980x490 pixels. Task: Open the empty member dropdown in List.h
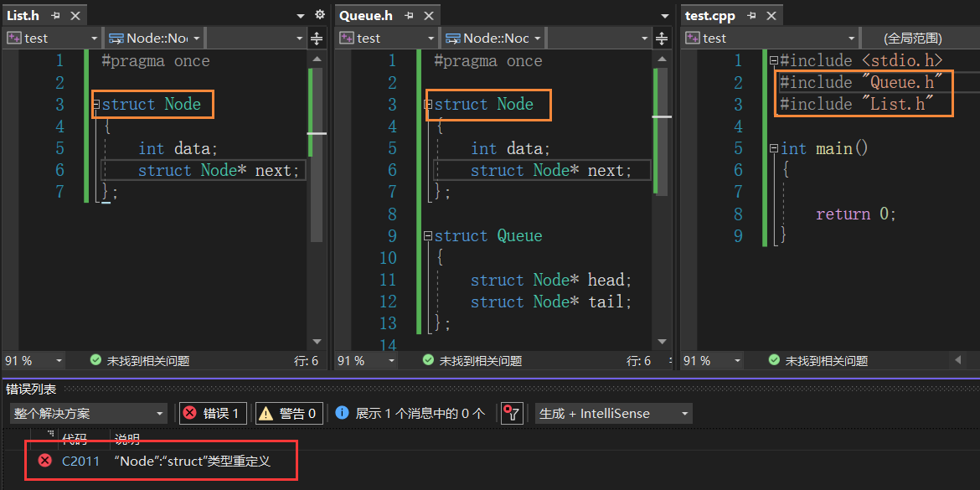click(256, 39)
